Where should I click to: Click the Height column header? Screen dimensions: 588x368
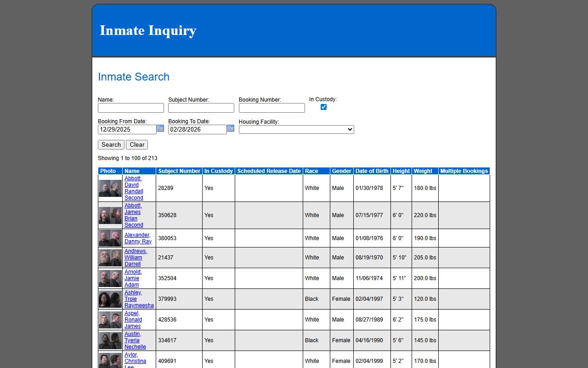coord(401,171)
